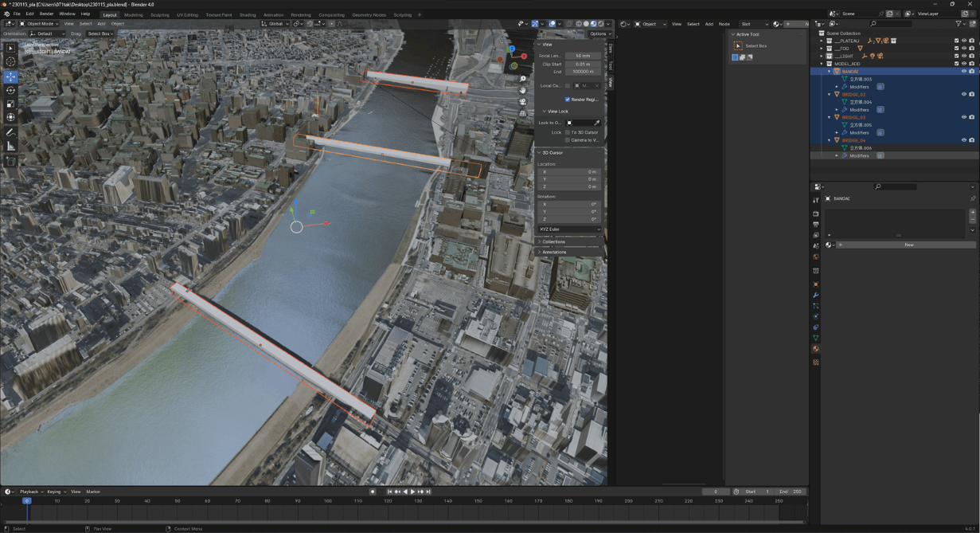This screenshot has height=533, width=980.
Task: Open the XYZ Euler rotation mode dropdown
Action: tap(569, 229)
